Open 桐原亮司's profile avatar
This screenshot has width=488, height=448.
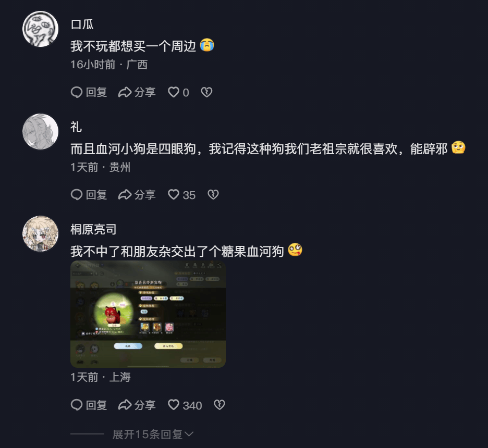41,233
